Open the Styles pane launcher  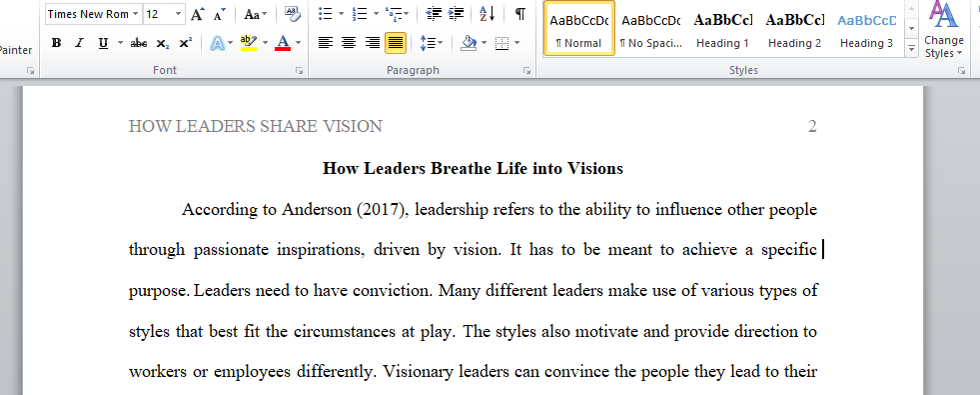961,71
